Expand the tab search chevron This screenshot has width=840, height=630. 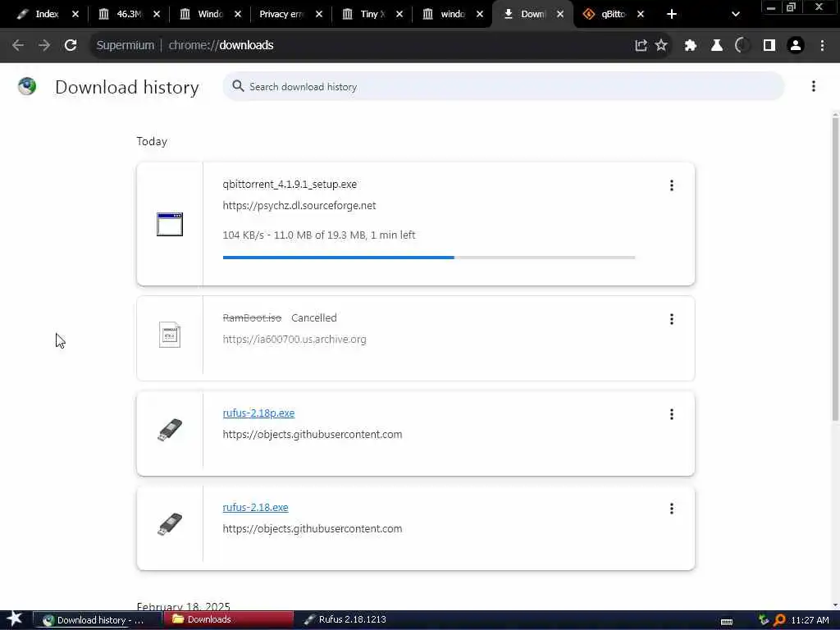pyautogui.click(x=736, y=15)
